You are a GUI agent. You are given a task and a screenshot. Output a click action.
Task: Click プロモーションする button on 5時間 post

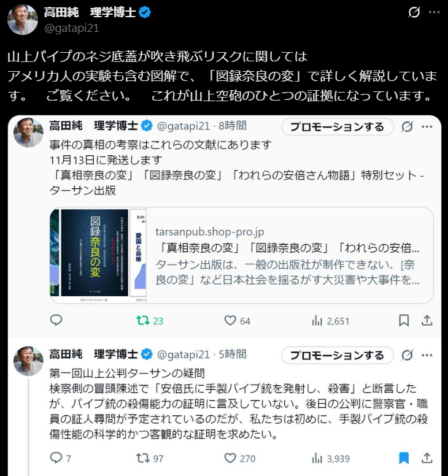point(338,355)
